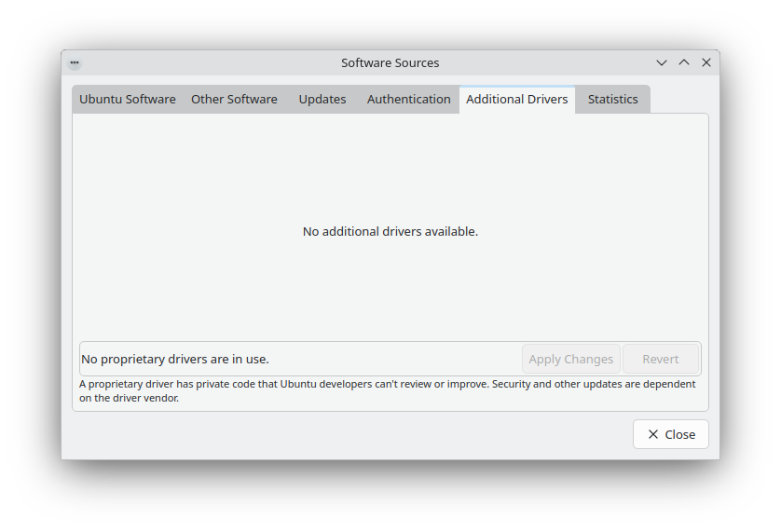The height and width of the screenshot is (532, 781).
Task: Click the "No additional drivers available" message
Action: pyautogui.click(x=390, y=231)
